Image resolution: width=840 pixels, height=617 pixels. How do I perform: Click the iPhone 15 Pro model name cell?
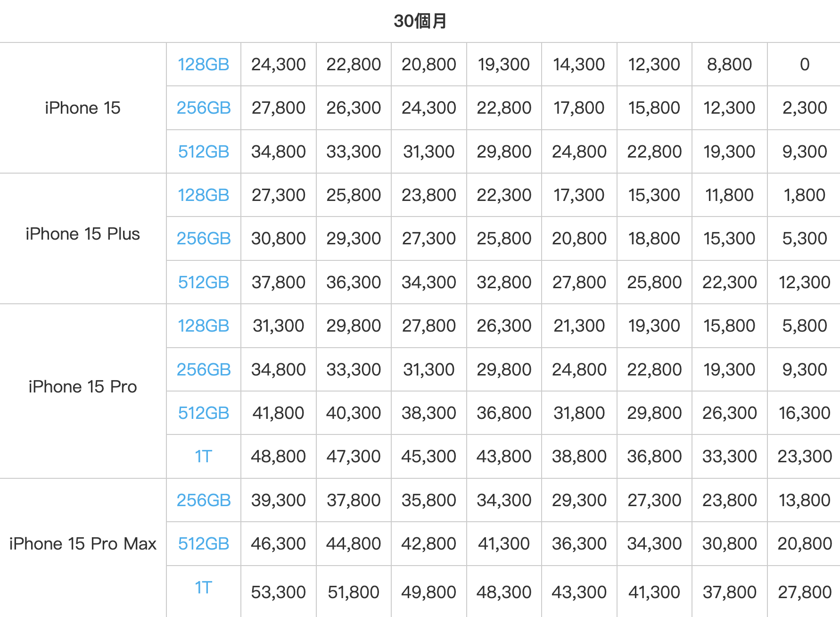pyautogui.click(x=83, y=387)
